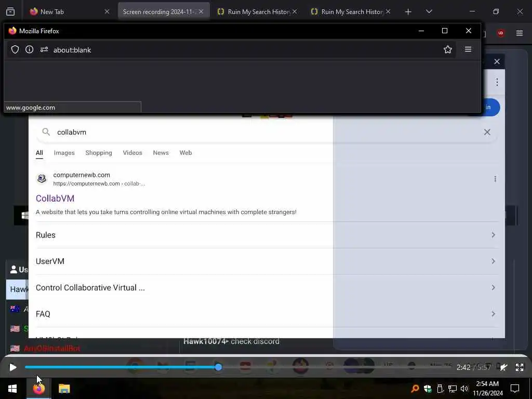Image resolution: width=532 pixels, height=399 pixels.
Task: Open the uBlock Origin extension icon
Action: point(500,33)
